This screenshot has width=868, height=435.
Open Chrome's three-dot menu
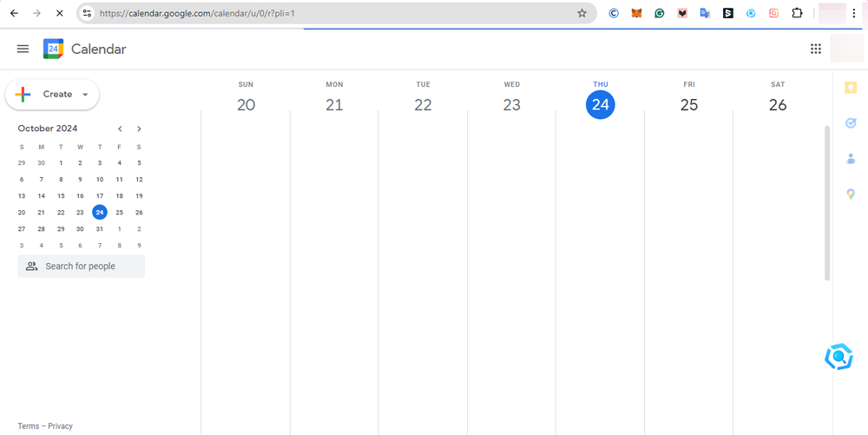(854, 13)
